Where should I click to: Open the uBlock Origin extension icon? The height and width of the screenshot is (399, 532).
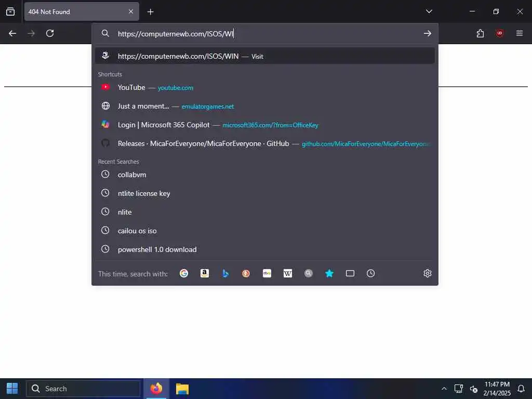click(x=499, y=33)
